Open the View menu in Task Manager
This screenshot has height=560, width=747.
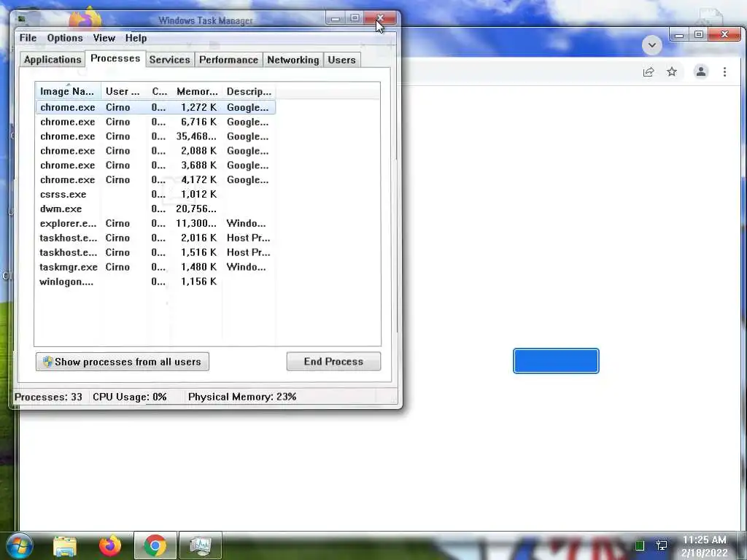tap(104, 38)
